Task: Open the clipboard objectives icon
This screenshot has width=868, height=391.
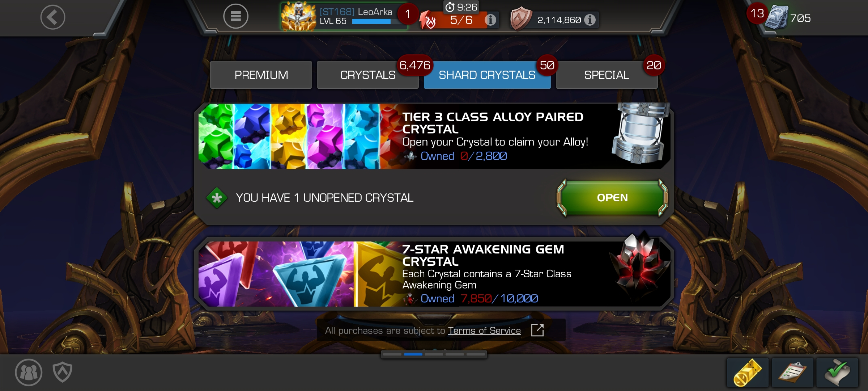Action: coord(792,373)
